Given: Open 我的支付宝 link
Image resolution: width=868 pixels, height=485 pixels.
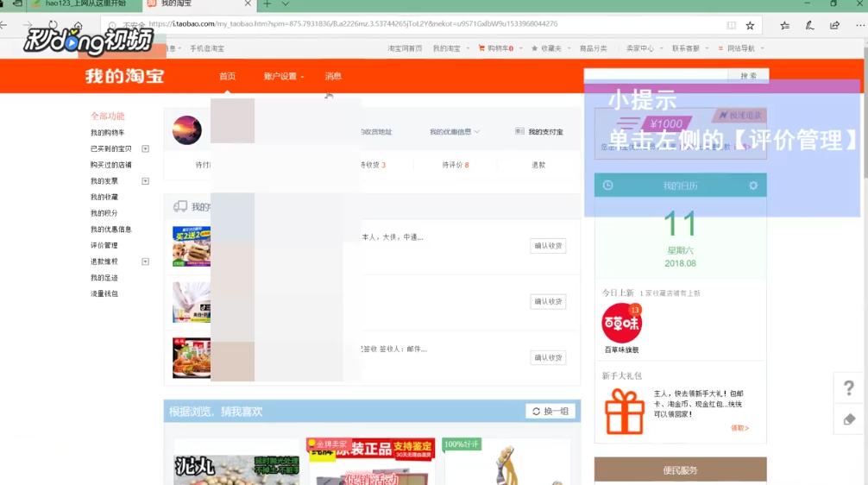Looking at the screenshot, I should pyautogui.click(x=540, y=132).
